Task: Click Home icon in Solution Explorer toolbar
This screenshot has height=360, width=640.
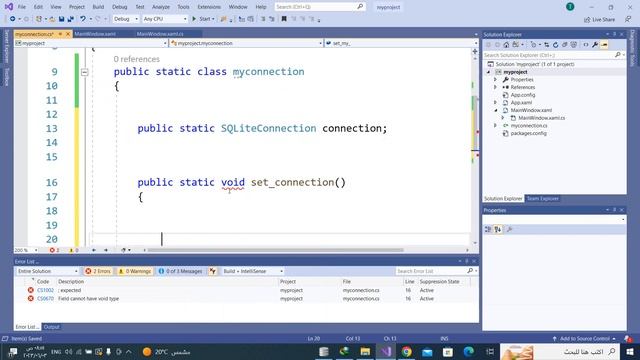Action: click(x=506, y=45)
